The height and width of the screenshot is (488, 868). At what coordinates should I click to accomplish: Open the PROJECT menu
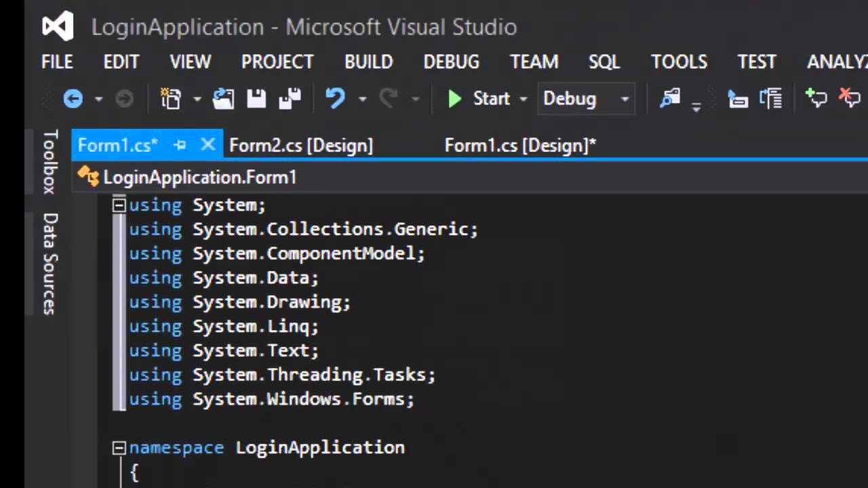click(x=277, y=62)
